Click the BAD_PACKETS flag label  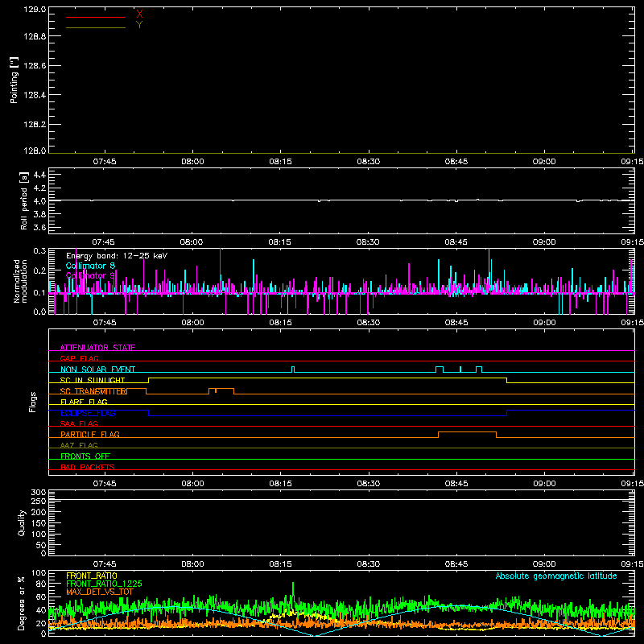pyautogui.click(x=88, y=467)
